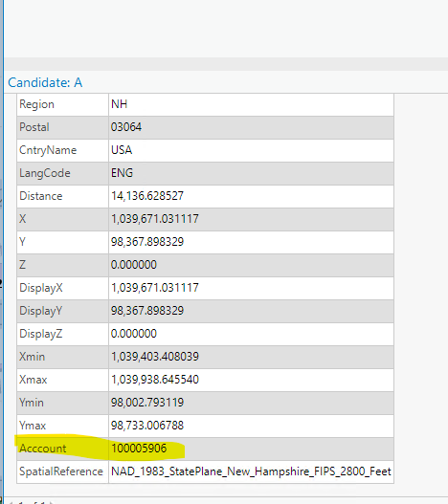Select the Distance value '14,136.628527'
448x504 pixels.
[x=147, y=196]
